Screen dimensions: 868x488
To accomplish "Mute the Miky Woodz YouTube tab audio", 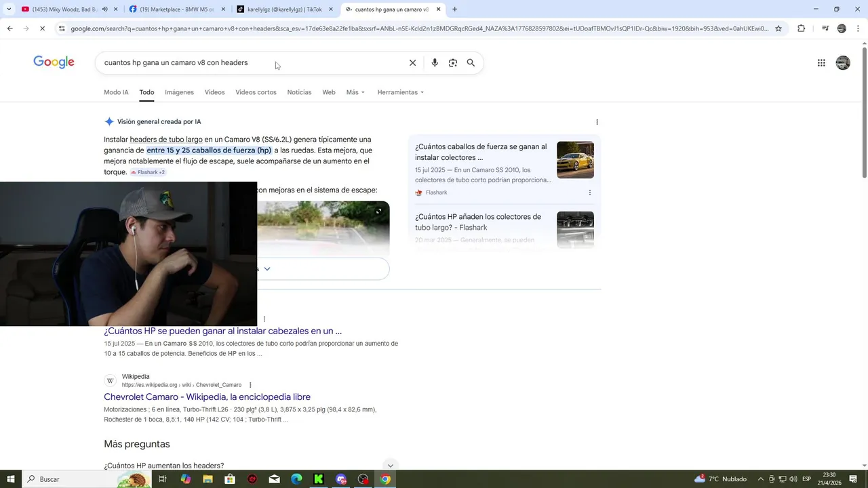I will point(104,9).
